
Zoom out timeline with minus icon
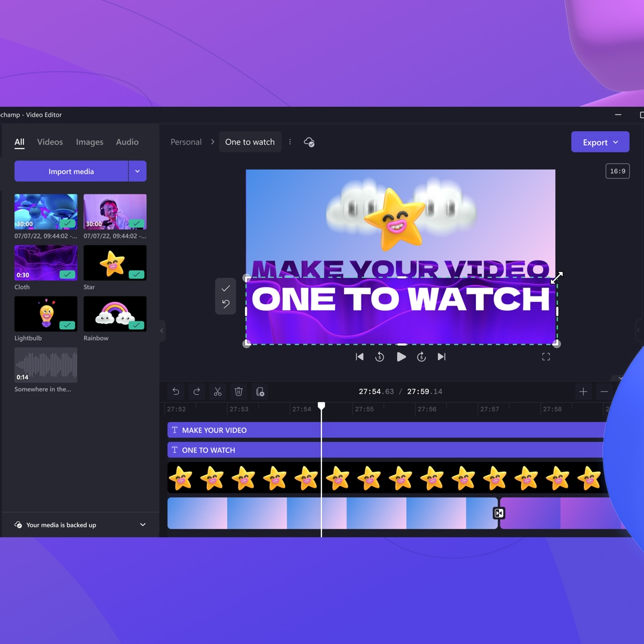604,391
